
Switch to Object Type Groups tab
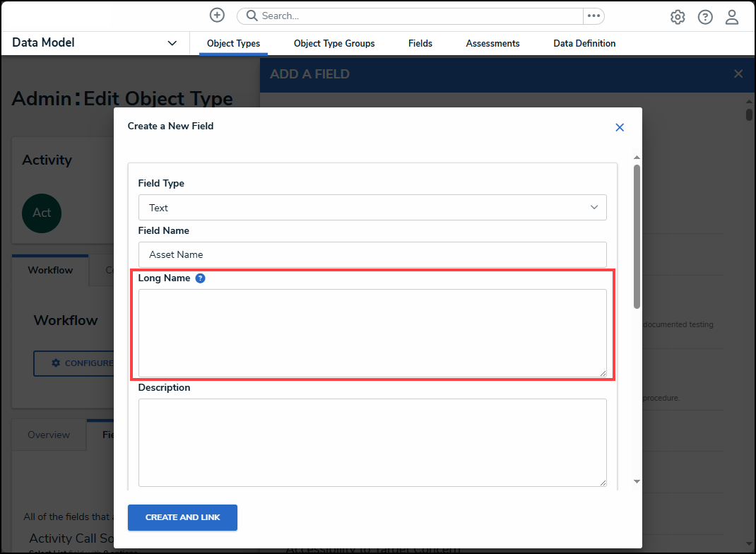[334, 43]
